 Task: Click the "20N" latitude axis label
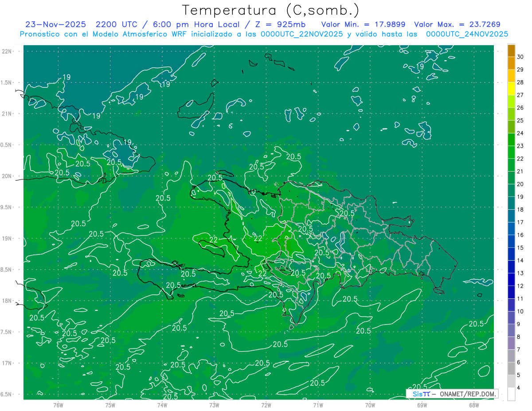7,176
